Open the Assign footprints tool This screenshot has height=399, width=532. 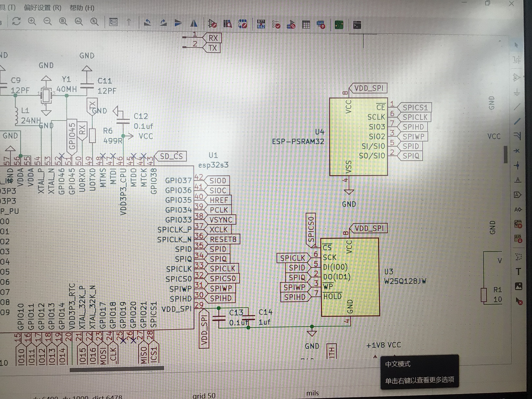pyautogui.click(x=291, y=25)
